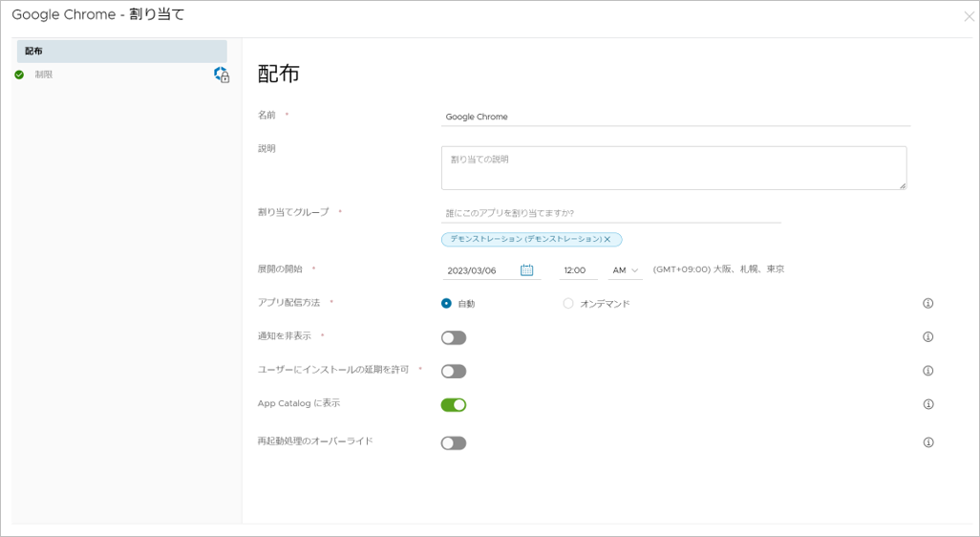Click the App Catalog に表示 label
980x537 pixels.
[x=299, y=403]
